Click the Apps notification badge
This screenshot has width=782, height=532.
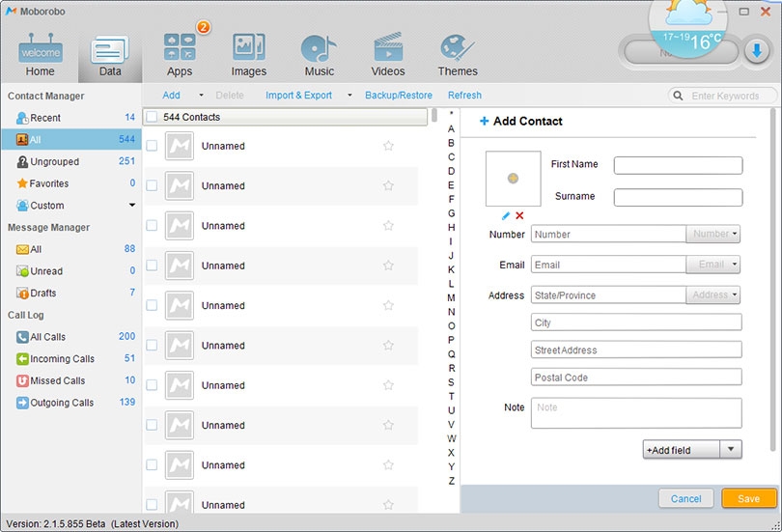tap(204, 26)
